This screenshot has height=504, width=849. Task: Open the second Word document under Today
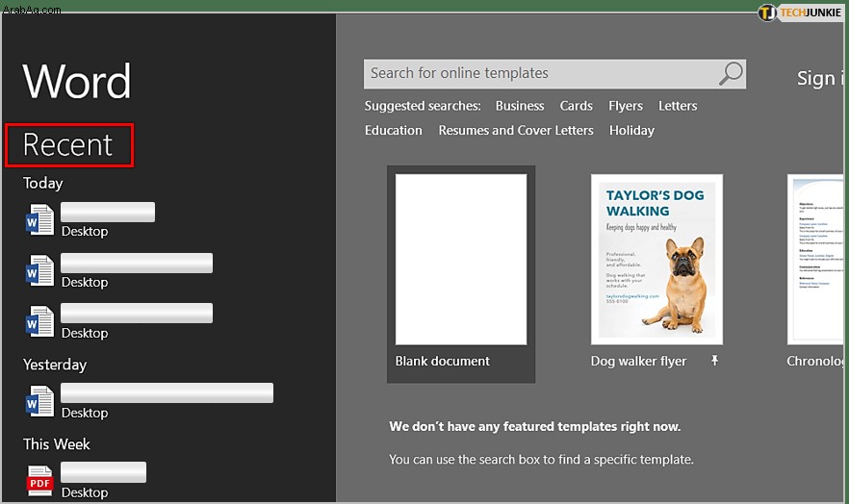[x=119, y=270]
